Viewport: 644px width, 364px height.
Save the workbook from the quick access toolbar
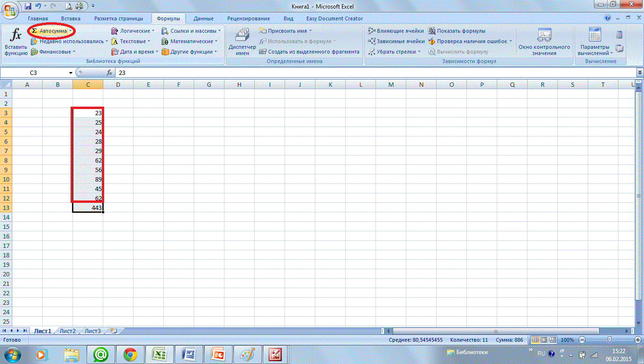coord(28,6)
